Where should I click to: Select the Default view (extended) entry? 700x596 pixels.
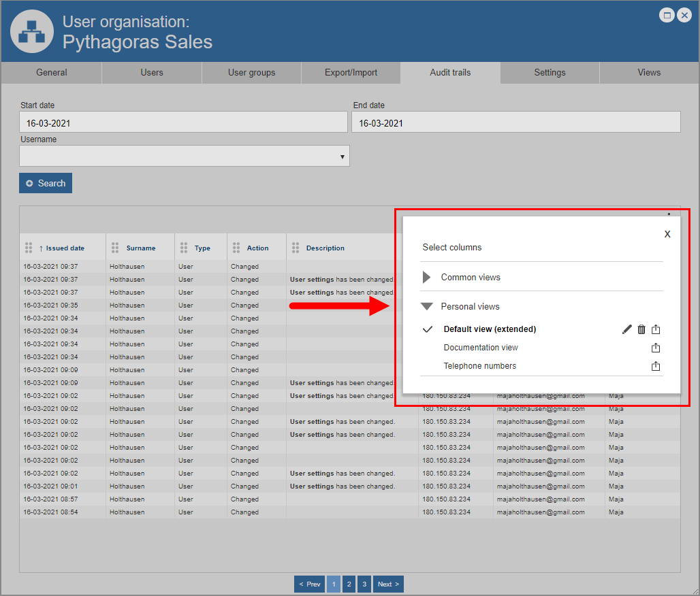click(x=490, y=329)
